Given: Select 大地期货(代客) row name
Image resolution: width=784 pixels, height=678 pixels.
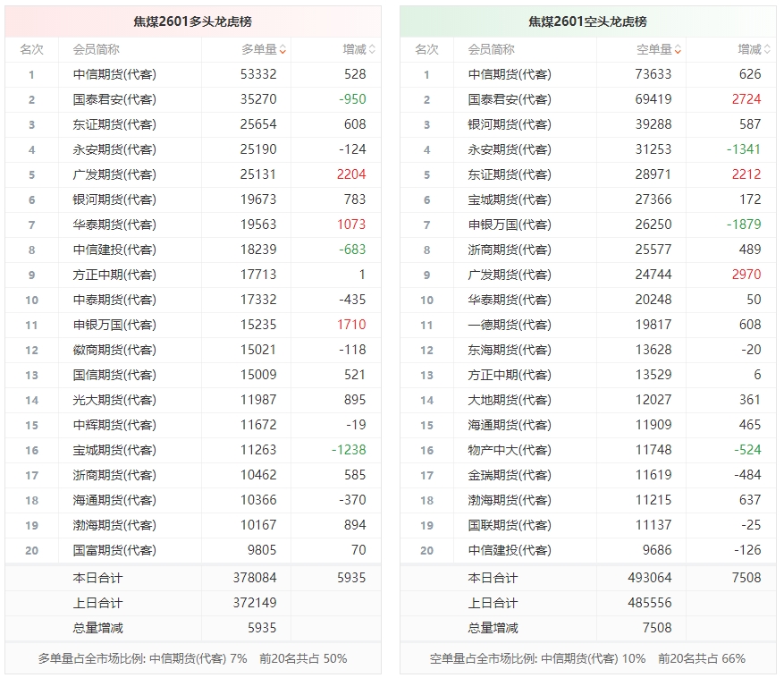Looking at the screenshot, I should (510, 400).
